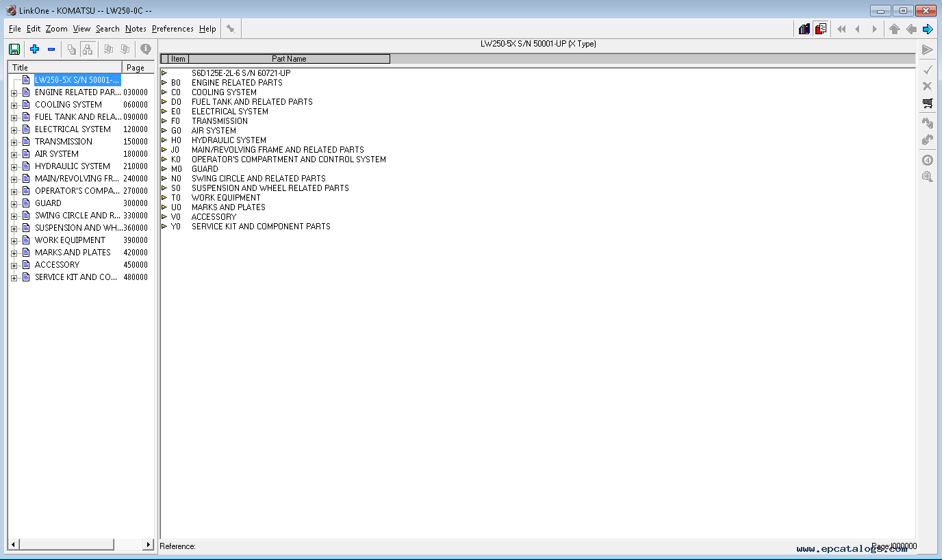Expand the AIR SYSTEM tree node
942x560 pixels.
pyautogui.click(x=14, y=155)
